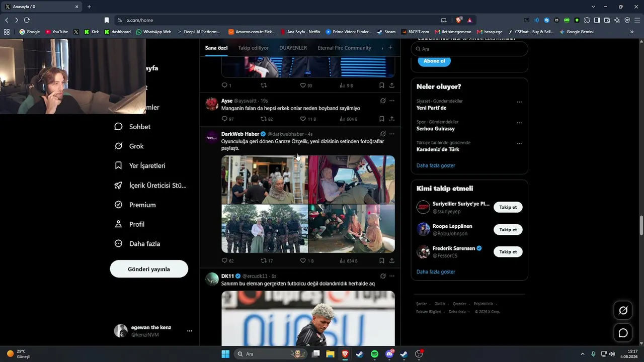
Task: Open the Sohbet chat item in sidebar
Action: click(x=132, y=127)
